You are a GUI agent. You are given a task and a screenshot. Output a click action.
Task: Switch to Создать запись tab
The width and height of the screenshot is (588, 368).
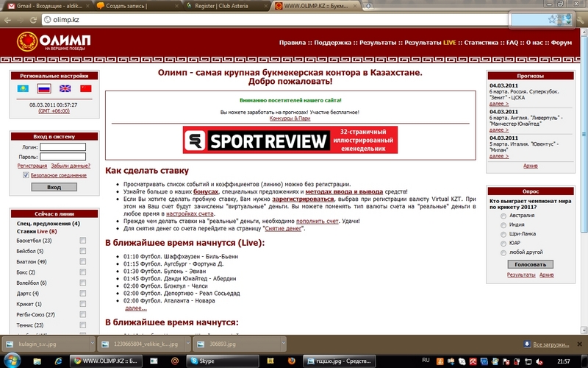point(137,6)
